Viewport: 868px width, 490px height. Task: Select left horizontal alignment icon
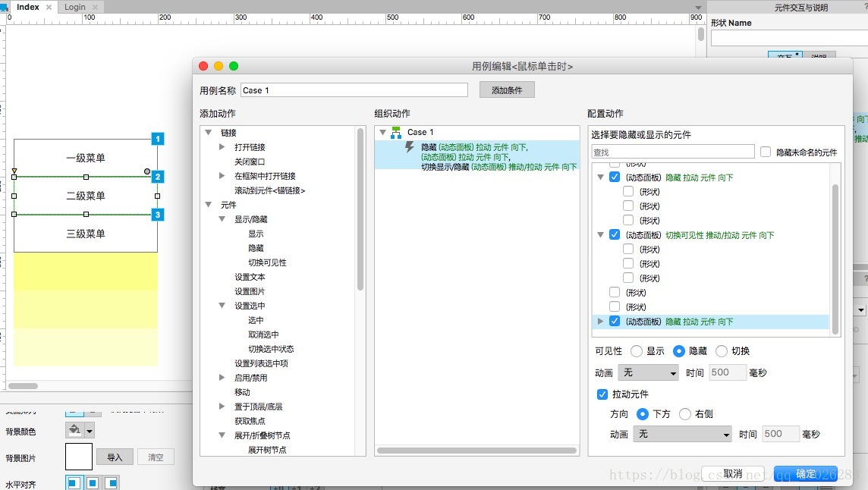(74, 483)
